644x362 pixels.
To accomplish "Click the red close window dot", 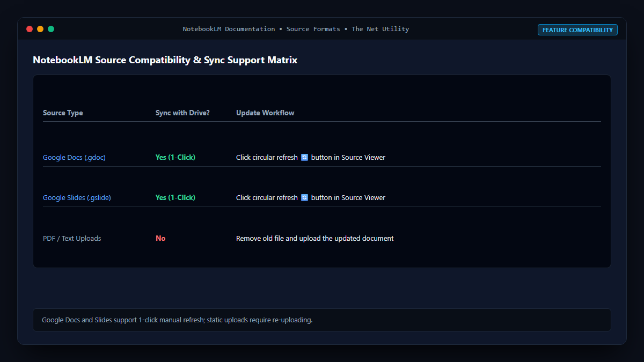I will (x=30, y=29).
